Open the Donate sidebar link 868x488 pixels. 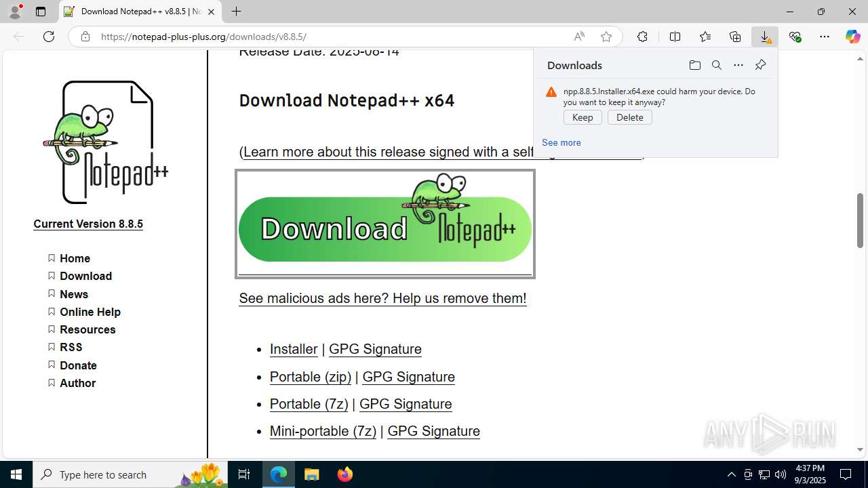click(78, 365)
